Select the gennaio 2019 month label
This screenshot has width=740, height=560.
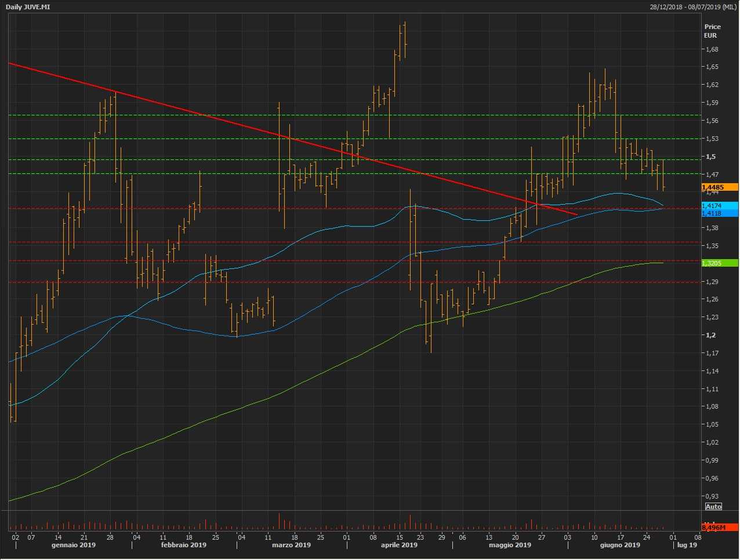tap(74, 545)
